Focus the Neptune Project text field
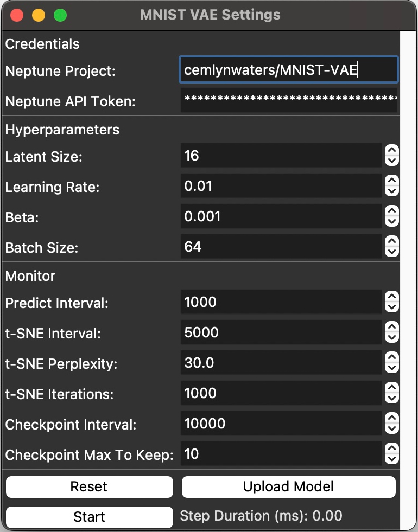 [x=289, y=69]
